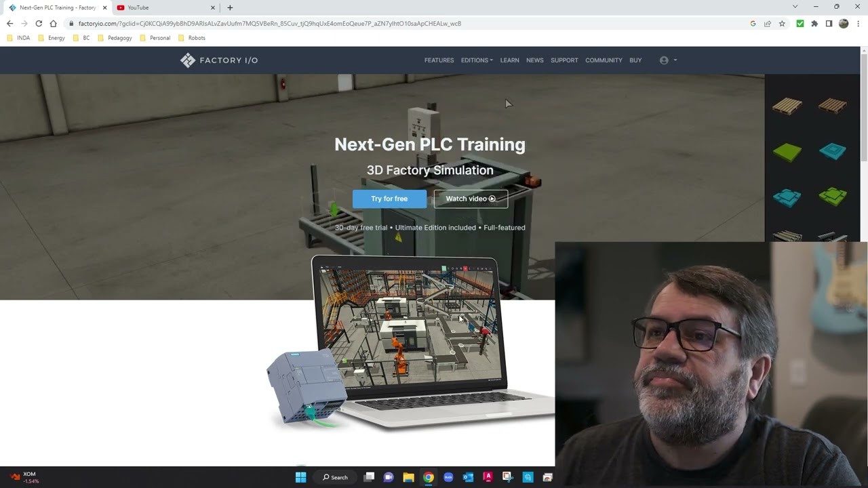Open the INDA bookmark folder
This screenshot has height=488, width=868.
click(x=19, y=38)
